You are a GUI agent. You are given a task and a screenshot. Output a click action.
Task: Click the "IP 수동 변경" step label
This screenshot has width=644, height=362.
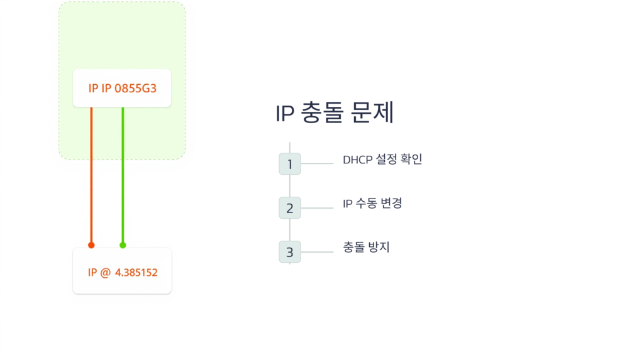[x=372, y=204]
